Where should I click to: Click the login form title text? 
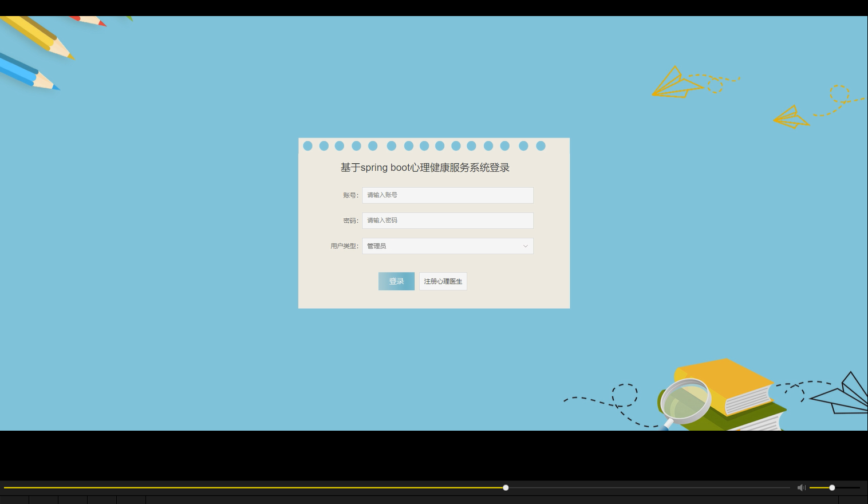point(425,168)
